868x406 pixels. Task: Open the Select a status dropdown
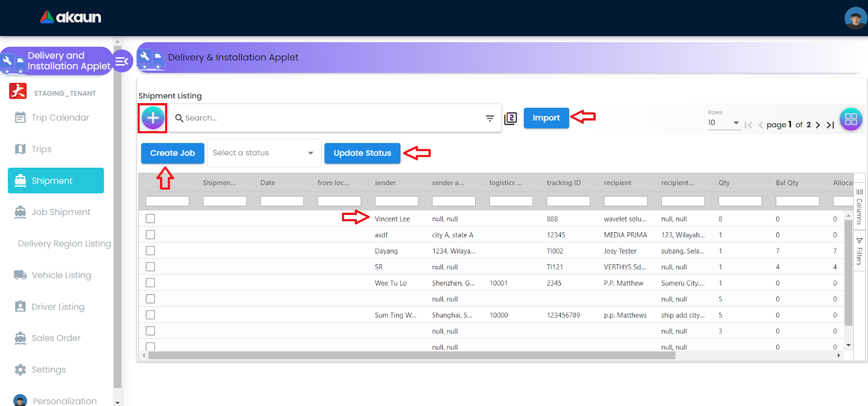click(x=264, y=153)
